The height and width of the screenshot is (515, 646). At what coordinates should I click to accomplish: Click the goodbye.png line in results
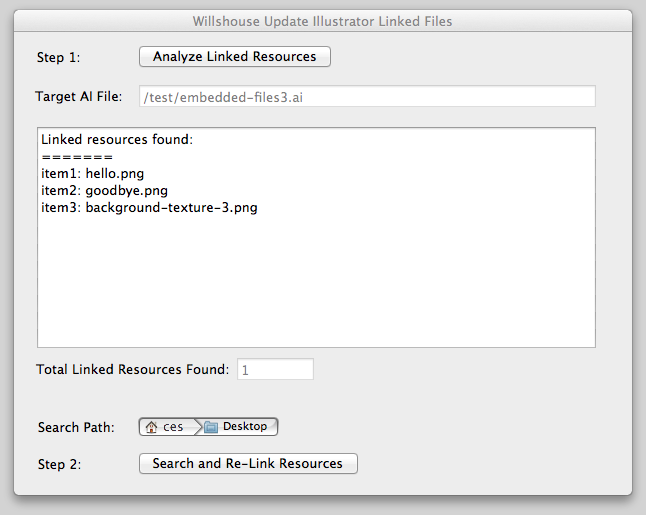tap(105, 191)
